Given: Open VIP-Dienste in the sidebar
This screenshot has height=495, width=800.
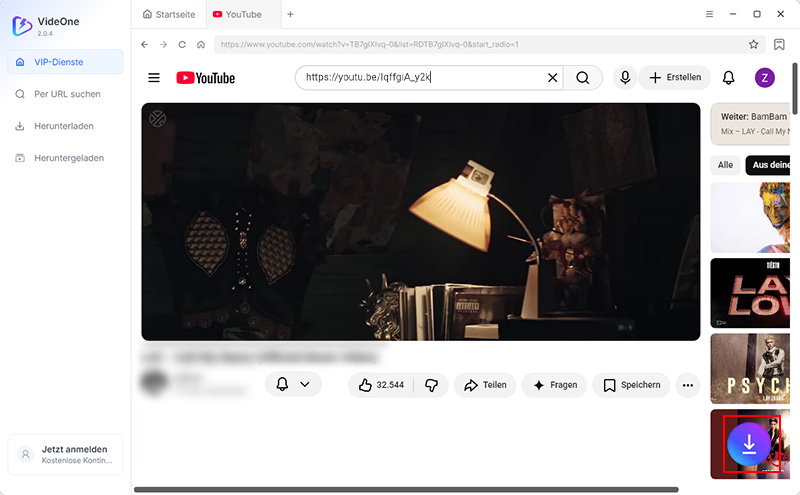Looking at the screenshot, I should [x=65, y=62].
